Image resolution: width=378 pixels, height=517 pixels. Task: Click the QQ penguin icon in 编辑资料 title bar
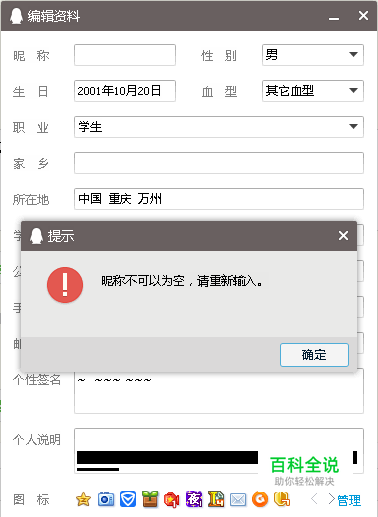tap(16, 16)
